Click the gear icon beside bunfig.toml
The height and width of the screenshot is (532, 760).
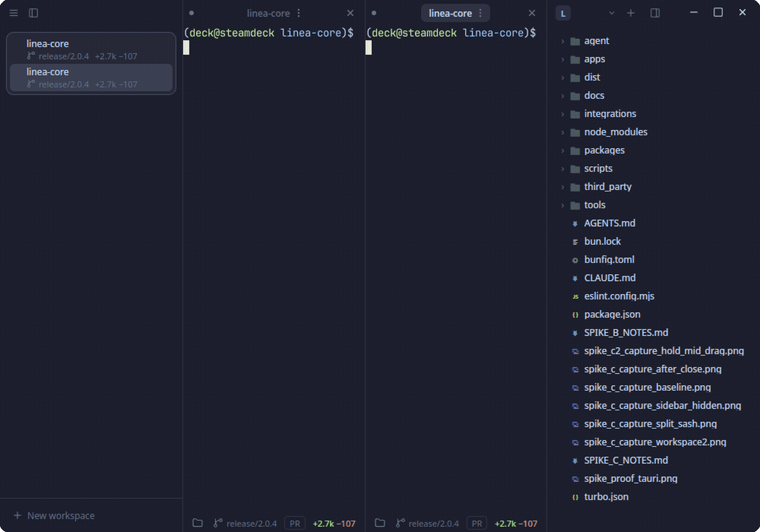(x=575, y=260)
